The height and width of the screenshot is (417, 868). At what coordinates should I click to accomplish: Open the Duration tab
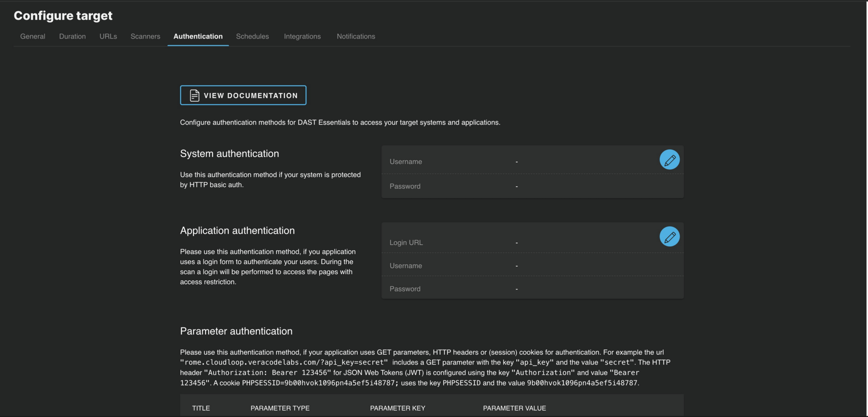[72, 36]
